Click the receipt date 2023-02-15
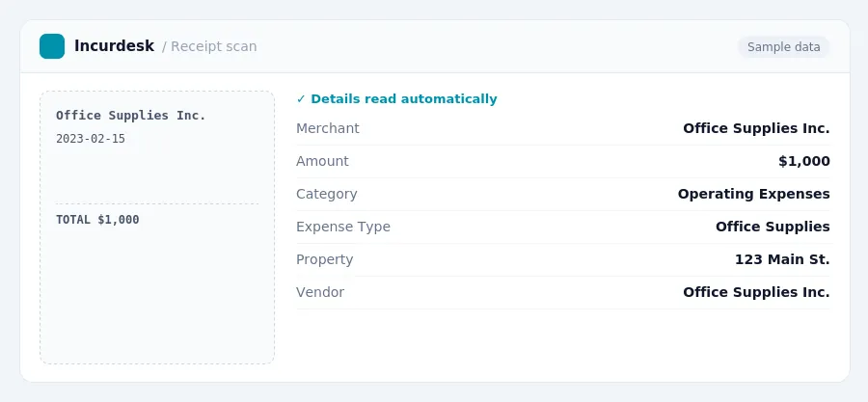This screenshot has width=868, height=402. [91, 139]
